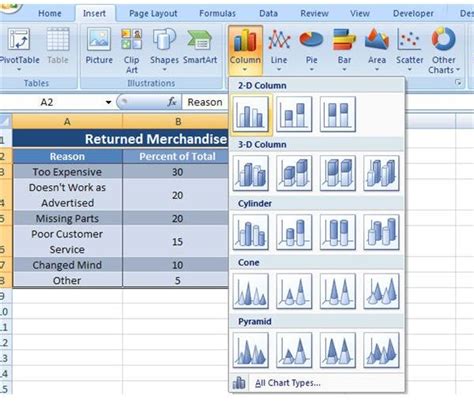Viewport: 474px width, 403px height.
Task: Switch to the Home tab
Action: pyautogui.click(x=50, y=13)
